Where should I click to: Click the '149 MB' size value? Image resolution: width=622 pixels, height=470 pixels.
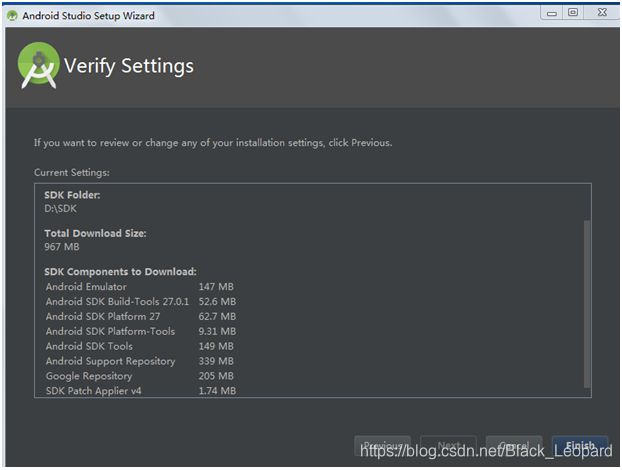[x=216, y=346]
